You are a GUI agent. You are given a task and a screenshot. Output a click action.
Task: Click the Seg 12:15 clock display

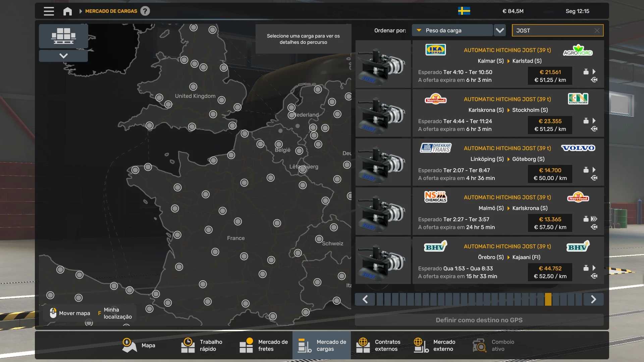pos(577,11)
